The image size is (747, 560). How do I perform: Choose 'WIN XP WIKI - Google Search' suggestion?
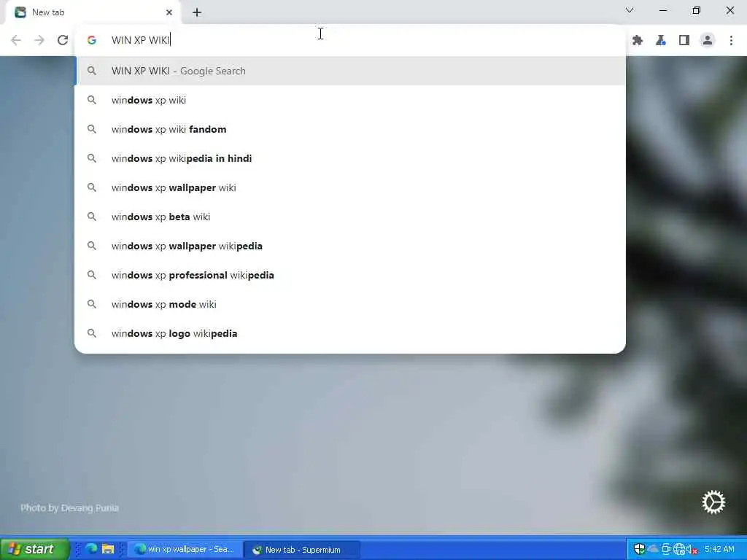click(351, 71)
